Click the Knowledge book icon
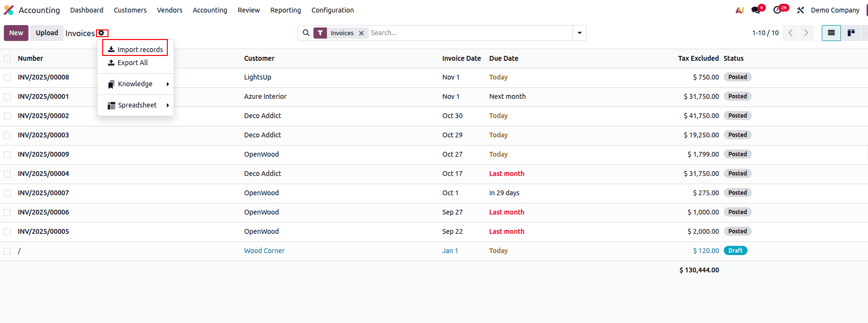 111,84
